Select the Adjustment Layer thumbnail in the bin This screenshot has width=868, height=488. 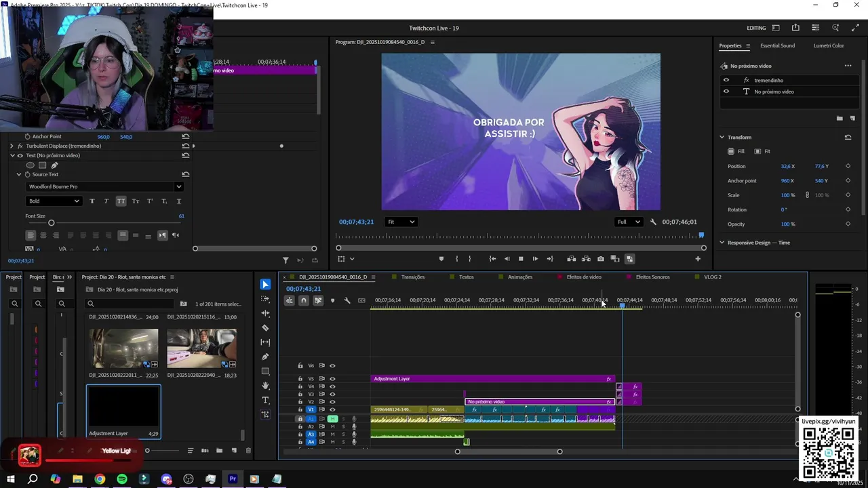point(123,406)
